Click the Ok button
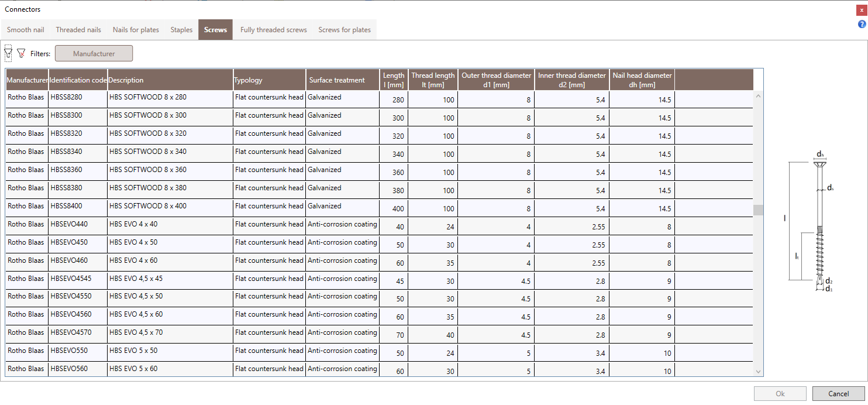The width and height of the screenshot is (868, 405). pyautogui.click(x=780, y=393)
